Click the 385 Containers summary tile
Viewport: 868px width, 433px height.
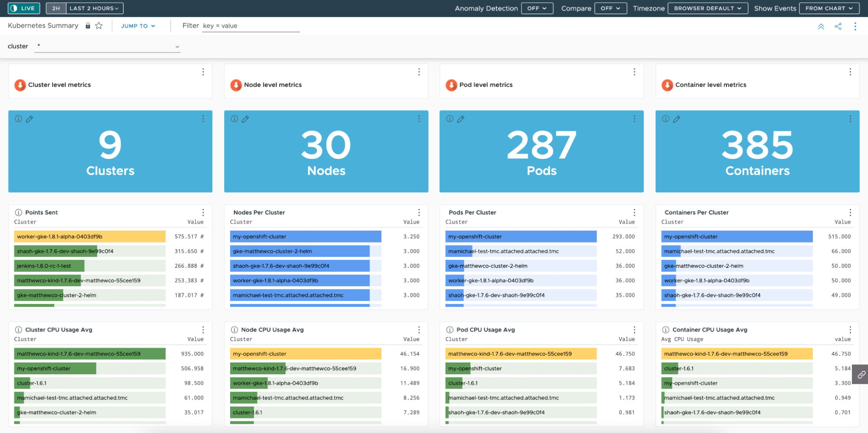[757, 151]
